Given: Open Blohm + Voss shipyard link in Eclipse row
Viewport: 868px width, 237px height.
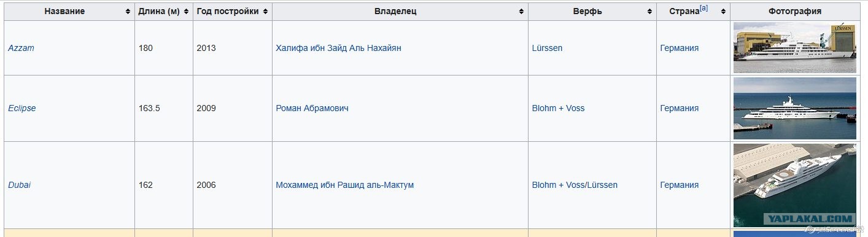Looking at the screenshot, I should click(x=558, y=108).
